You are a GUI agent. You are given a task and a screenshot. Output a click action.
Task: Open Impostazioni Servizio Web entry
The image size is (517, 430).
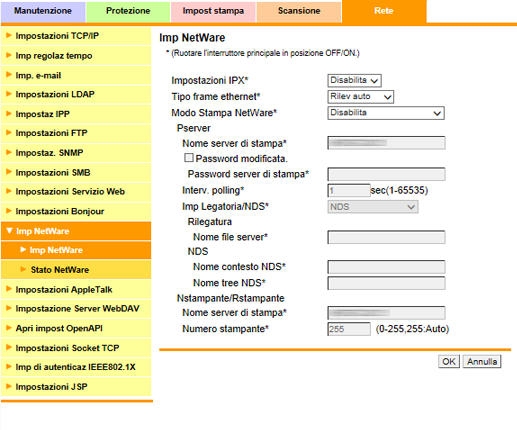point(76,192)
